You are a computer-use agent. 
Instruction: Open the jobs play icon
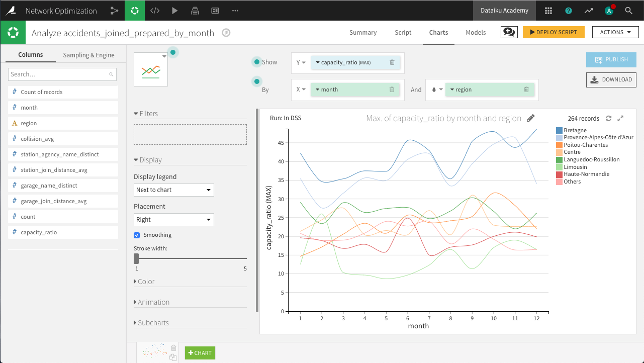[175, 11]
